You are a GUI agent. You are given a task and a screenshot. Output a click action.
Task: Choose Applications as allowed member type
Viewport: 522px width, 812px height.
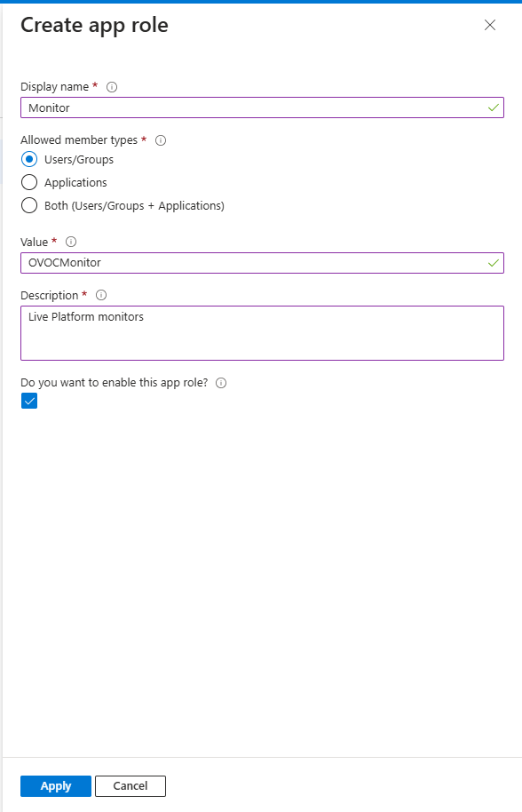pos(29,182)
